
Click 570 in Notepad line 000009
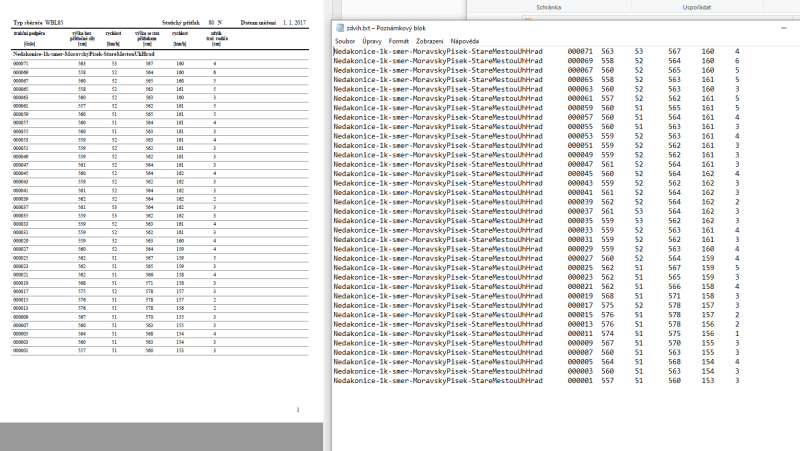[x=674, y=343]
